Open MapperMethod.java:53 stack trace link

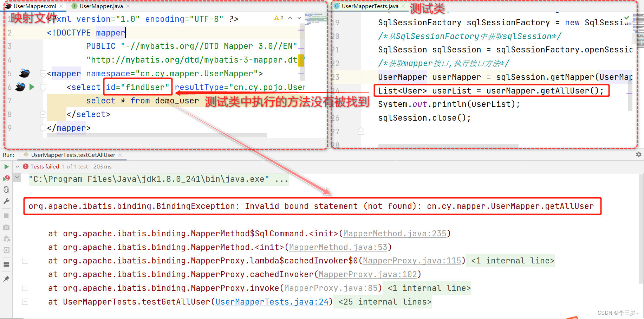(x=338, y=247)
